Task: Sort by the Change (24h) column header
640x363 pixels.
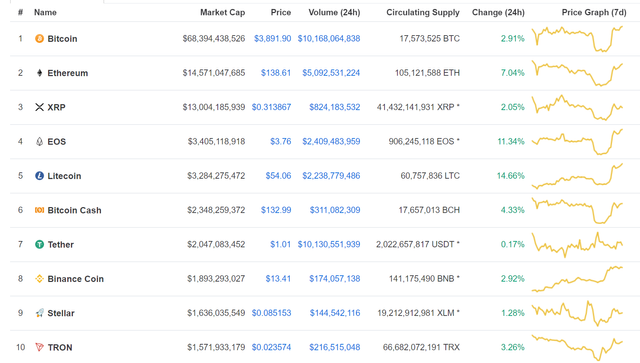Action: click(x=498, y=13)
